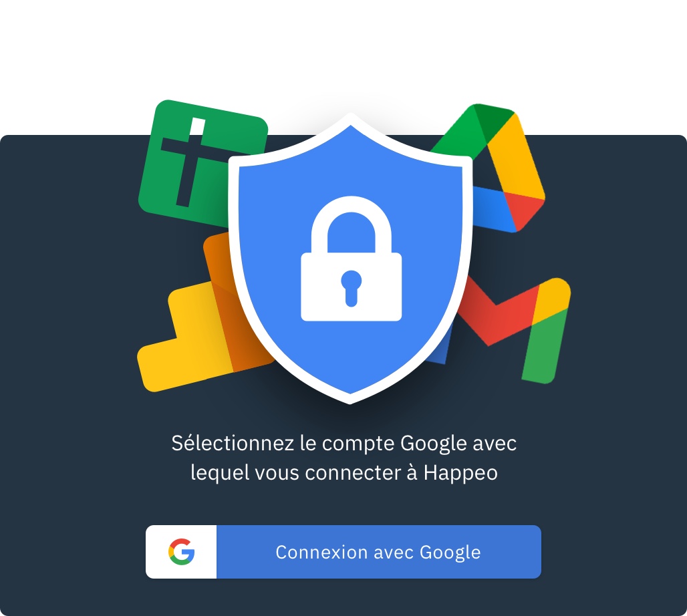Click the blue security shield
The image size is (687, 616).
coord(350,259)
